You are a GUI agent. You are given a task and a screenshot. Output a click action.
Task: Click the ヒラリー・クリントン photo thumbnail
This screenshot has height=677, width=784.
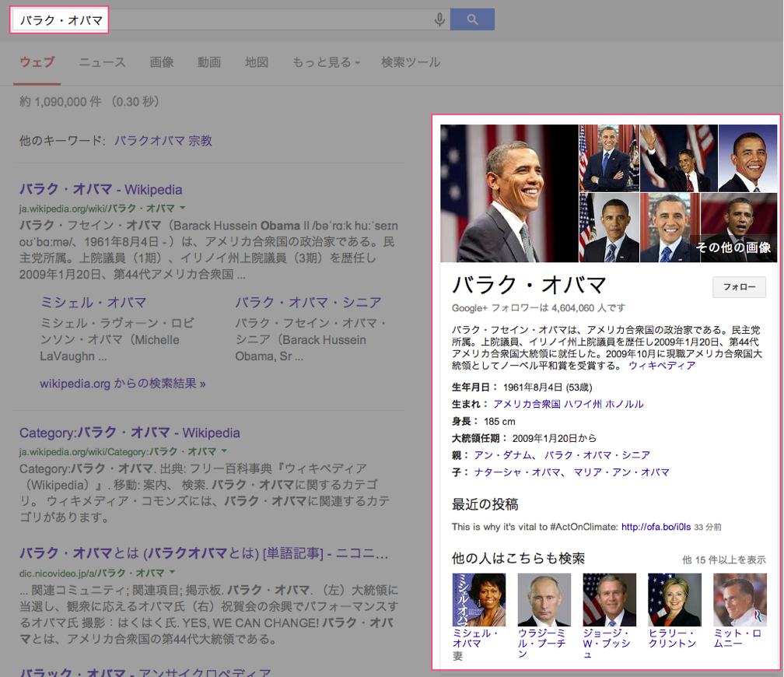click(x=674, y=599)
